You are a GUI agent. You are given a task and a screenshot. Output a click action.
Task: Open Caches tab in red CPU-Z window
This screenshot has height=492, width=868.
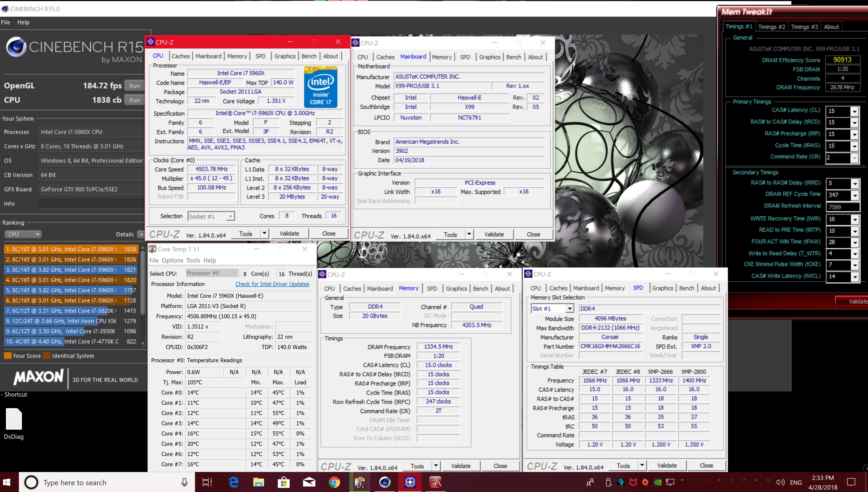pyautogui.click(x=181, y=56)
